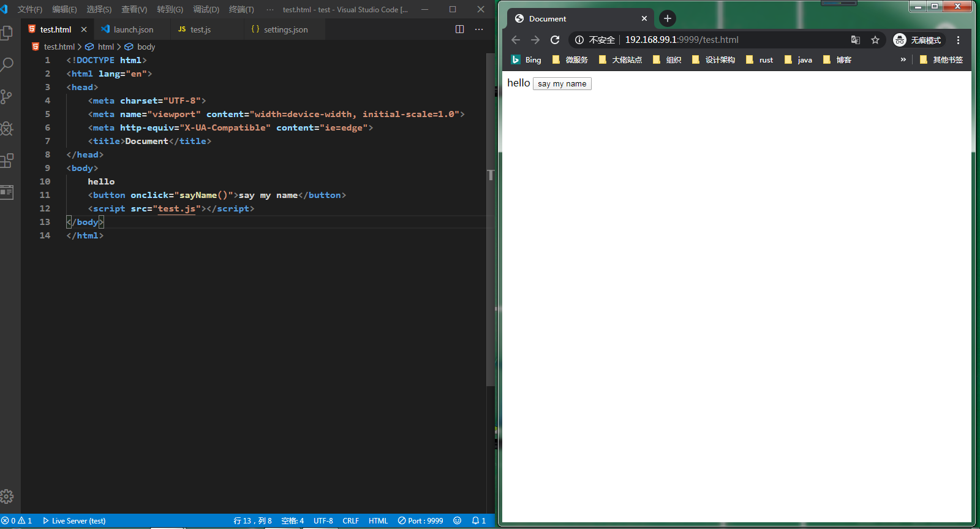This screenshot has width=980, height=529.
Task: Open the Search view in activity bar
Action: (x=6, y=64)
